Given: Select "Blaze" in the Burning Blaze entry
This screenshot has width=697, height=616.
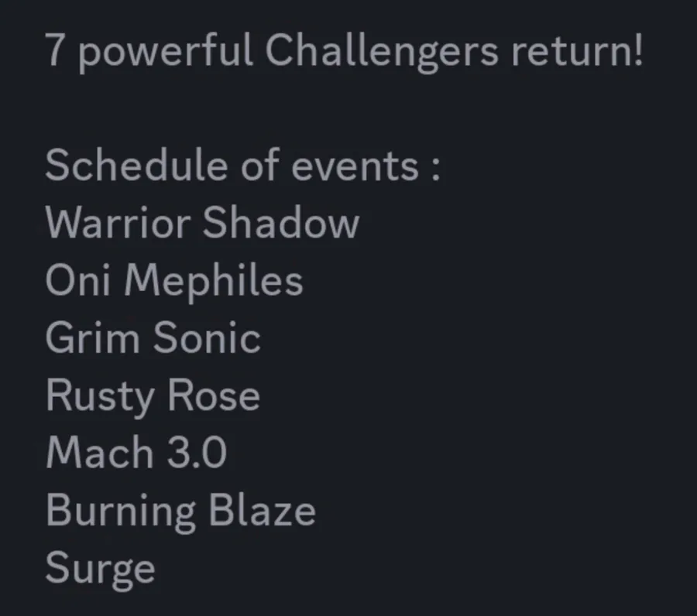Looking at the screenshot, I should pyautogui.click(x=262, y=509).
